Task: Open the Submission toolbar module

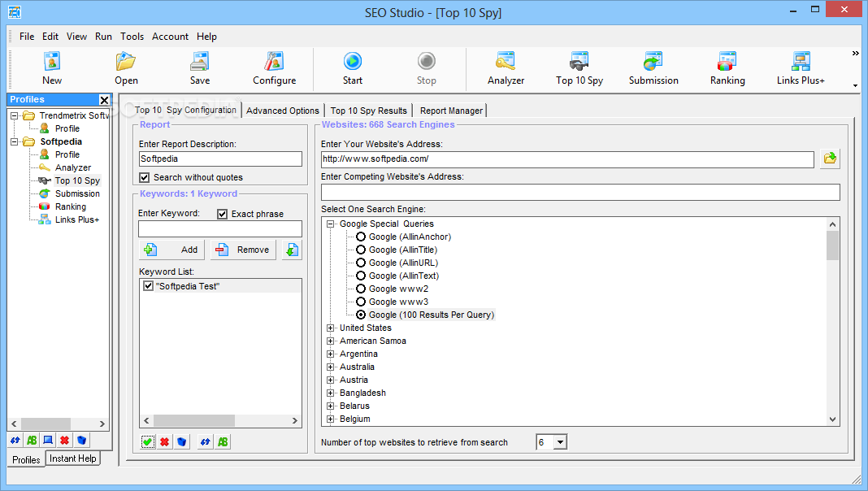Action: coord(653,68)
